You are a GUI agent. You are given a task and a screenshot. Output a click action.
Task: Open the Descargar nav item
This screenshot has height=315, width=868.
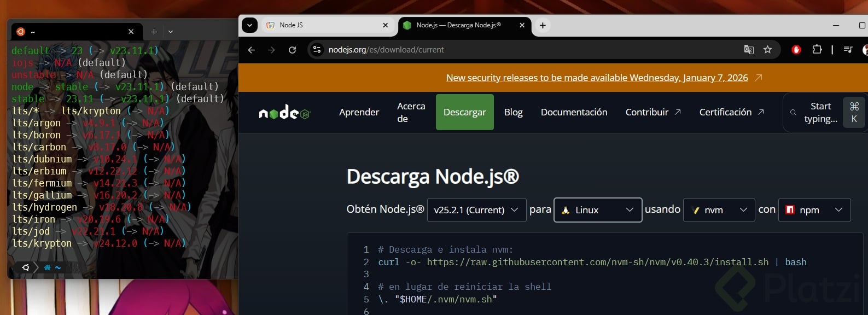[465, 112]
